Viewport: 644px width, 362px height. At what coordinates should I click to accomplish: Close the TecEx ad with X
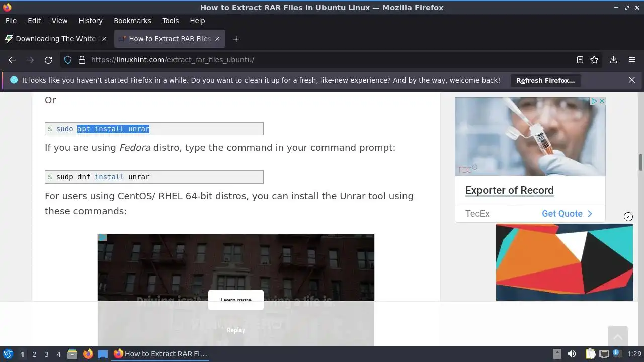pyautogui.click(x=602, y=101)
